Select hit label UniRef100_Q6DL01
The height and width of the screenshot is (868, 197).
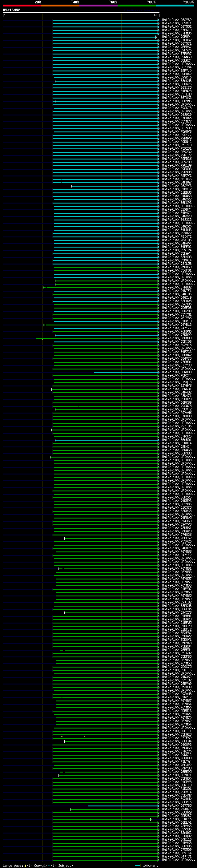(177, 822)
